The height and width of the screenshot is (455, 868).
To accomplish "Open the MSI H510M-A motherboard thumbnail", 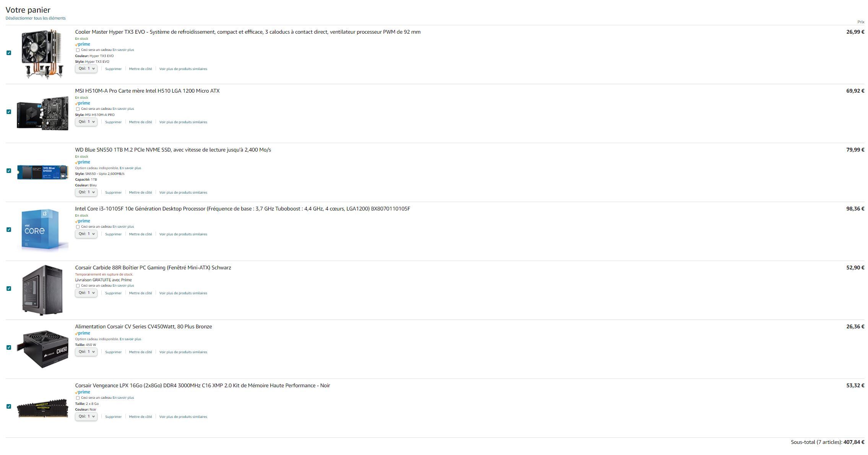I will (x=42, y=113).
